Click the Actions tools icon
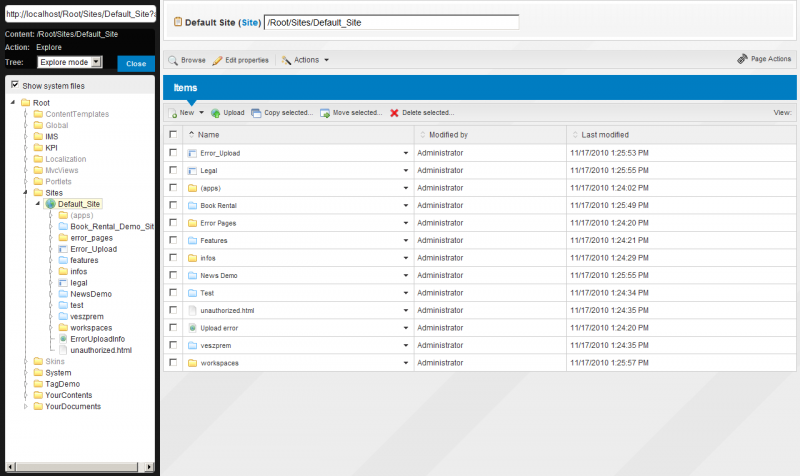This screenshot has height=476, width=800. pyautogui.click(x=286, y=60)
